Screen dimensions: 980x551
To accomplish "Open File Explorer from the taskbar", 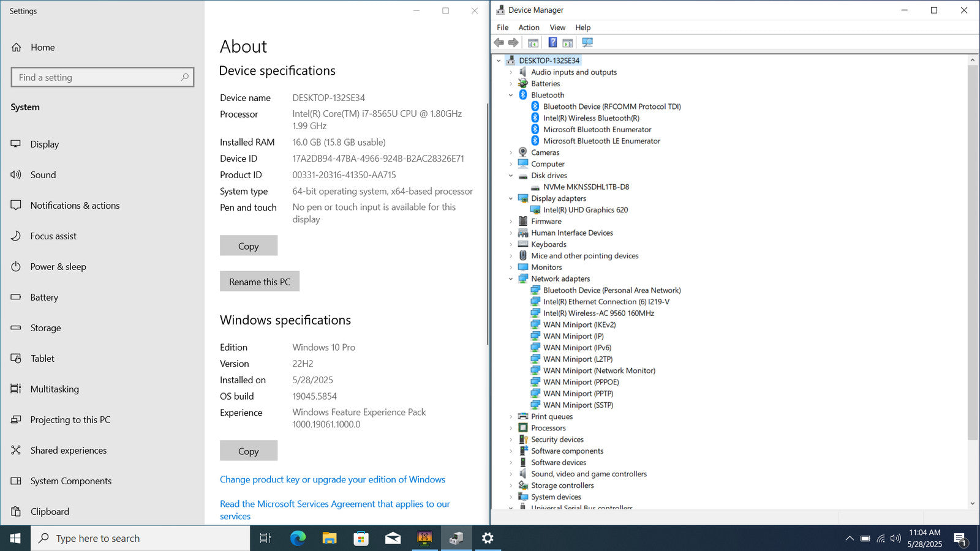I will 330,538.
